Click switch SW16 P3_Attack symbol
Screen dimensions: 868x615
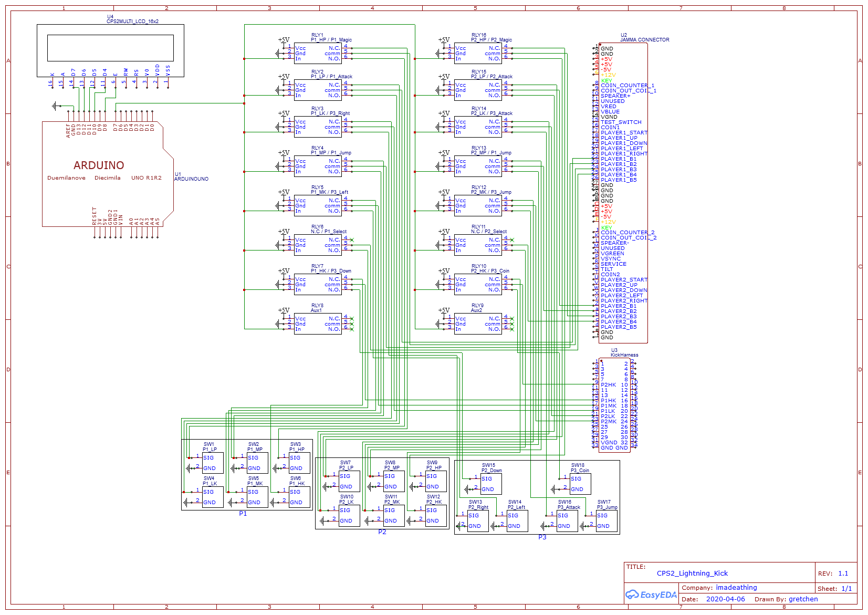point(567,520)
